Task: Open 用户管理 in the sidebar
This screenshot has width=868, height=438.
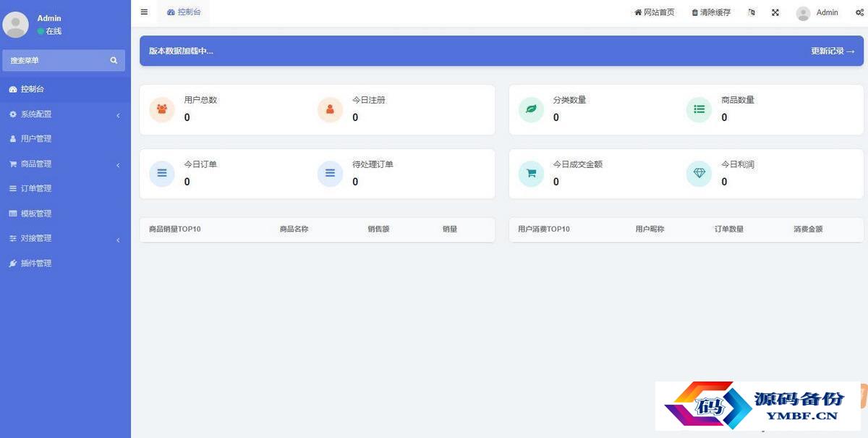Action: pyautogui.click(x=65, y=139)
